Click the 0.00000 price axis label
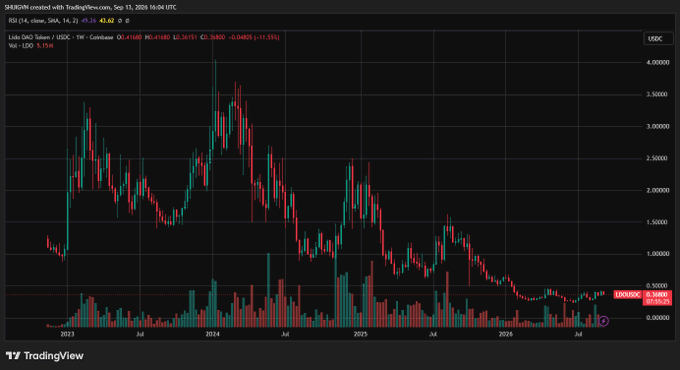Viewport: 680px width, 370px height. [657, 318]
